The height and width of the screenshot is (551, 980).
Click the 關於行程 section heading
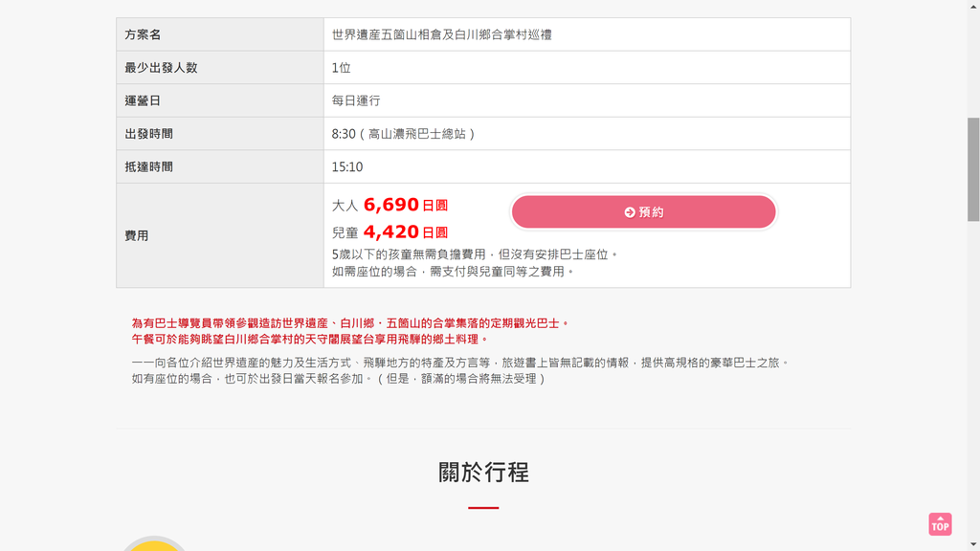(483, 473)
